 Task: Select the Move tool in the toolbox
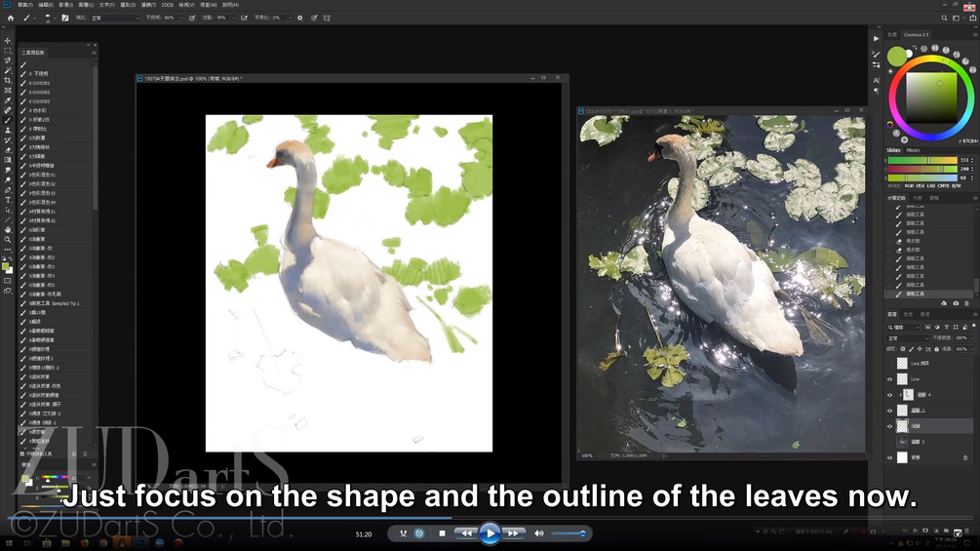pos(8,41)
